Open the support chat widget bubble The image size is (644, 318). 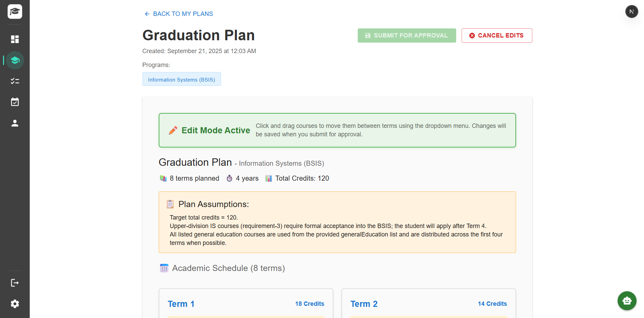[x=627, y=301]
